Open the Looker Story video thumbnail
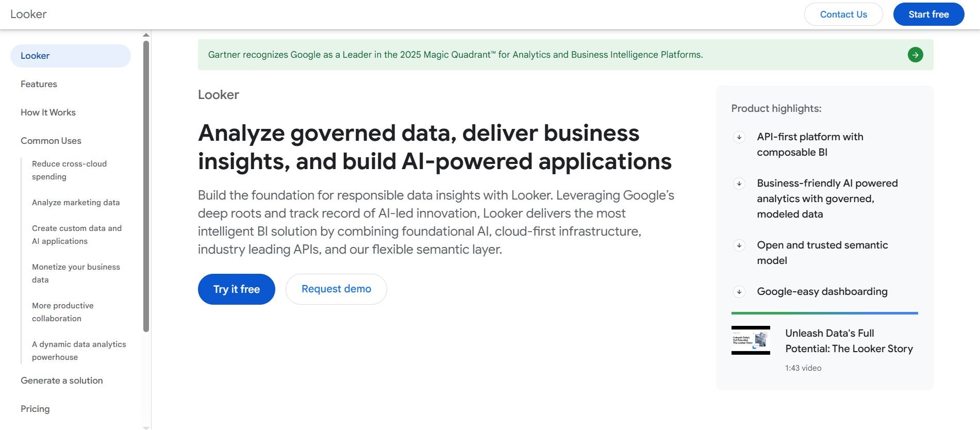This screenshot has height=430, width=980. tap(751, 340)
